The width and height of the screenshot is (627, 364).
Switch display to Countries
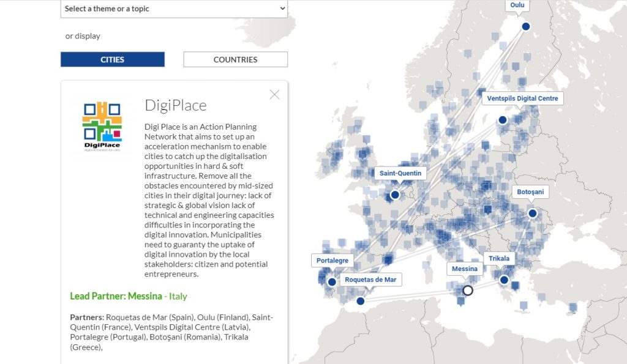235,59
